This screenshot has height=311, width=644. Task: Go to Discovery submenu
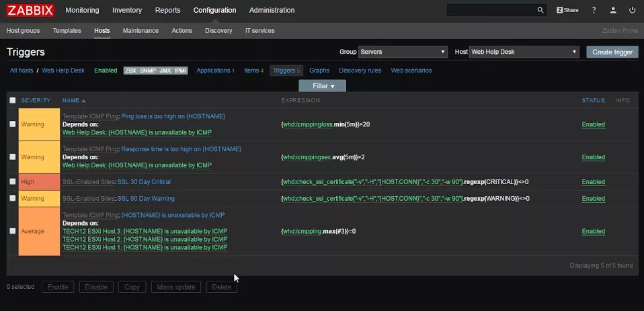pos(218,31)
